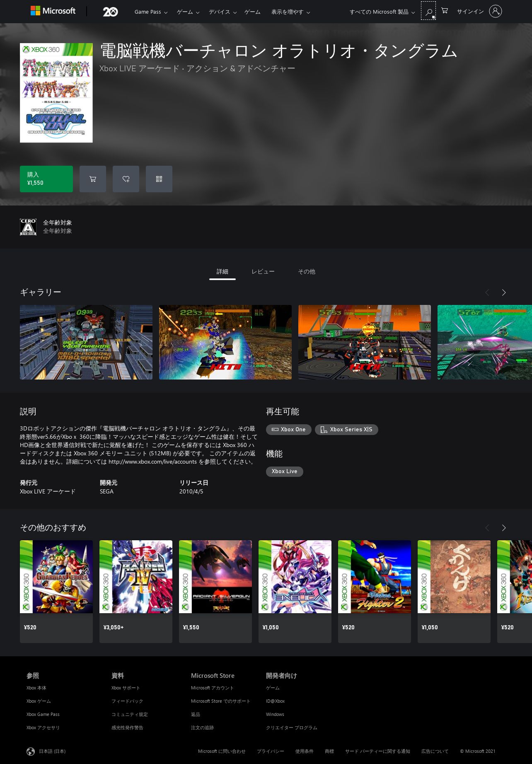Open the Xbox 20th anniversary logo link
This screenshot has width=532, height=764.
tap(110, 12)
